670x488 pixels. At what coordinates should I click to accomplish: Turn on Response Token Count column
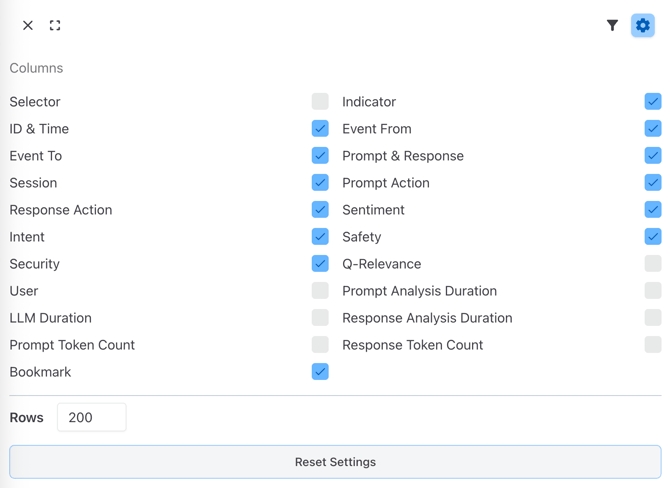coord(652,344)
